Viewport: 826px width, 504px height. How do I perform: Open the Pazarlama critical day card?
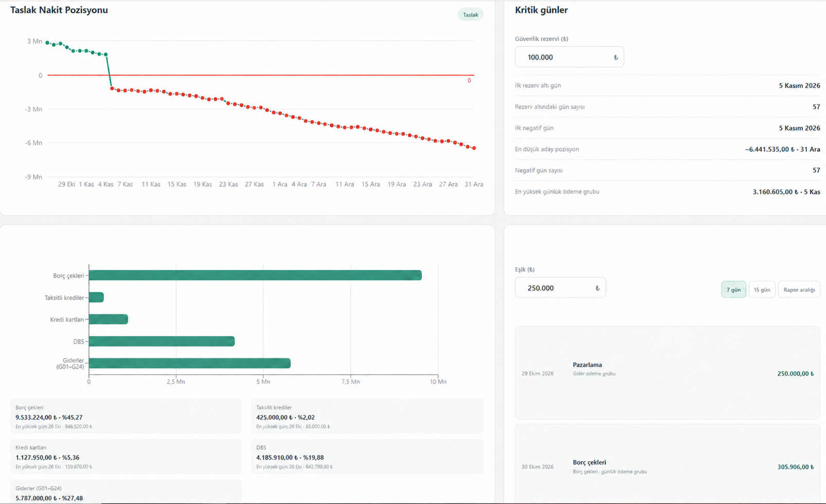point(667,373)
